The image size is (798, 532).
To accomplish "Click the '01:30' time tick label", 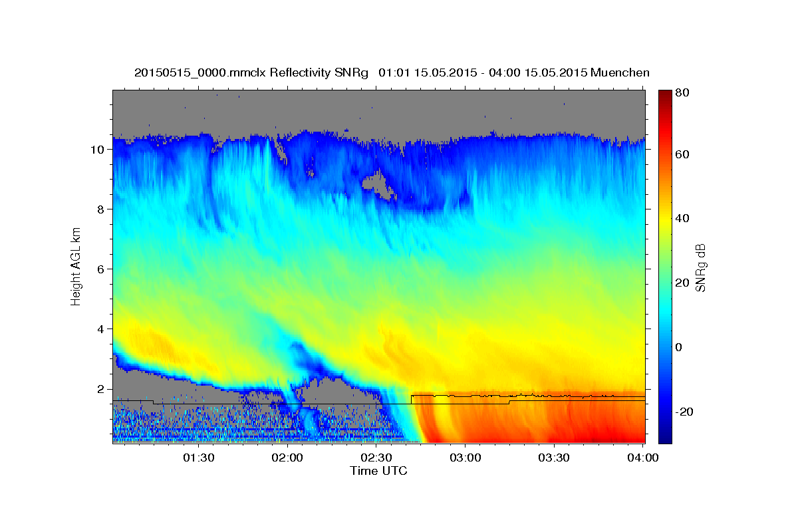I will (198, 458).
